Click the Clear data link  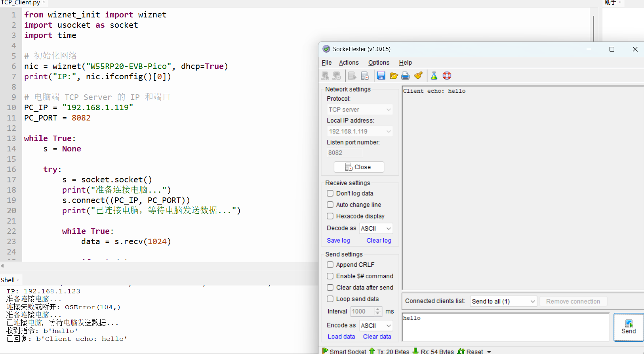click(377, 337)
